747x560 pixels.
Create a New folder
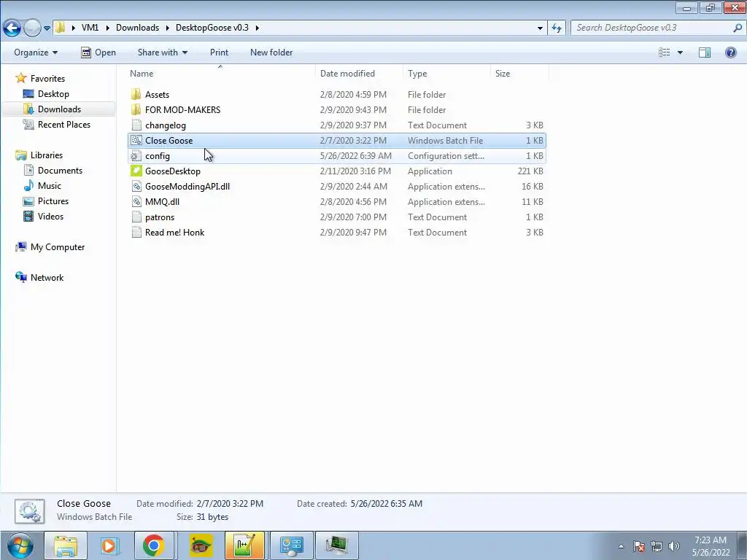271,52
